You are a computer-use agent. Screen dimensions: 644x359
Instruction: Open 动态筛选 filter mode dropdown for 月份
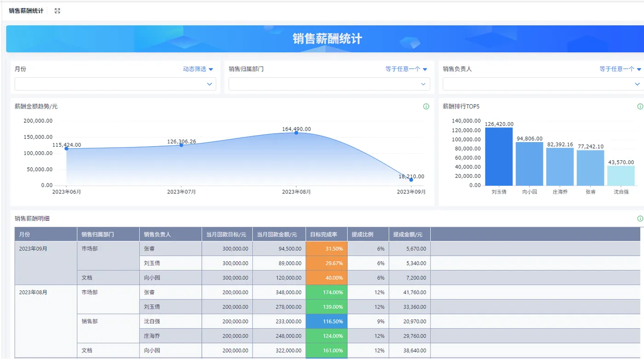coord(198,69)
